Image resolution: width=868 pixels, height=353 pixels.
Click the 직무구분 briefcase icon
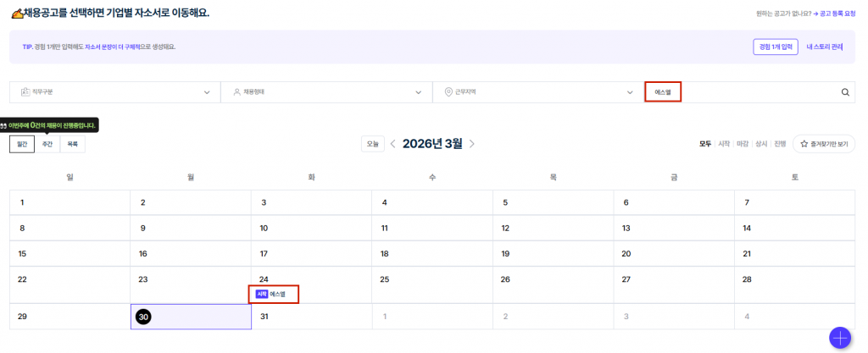[x=25, y=92]
